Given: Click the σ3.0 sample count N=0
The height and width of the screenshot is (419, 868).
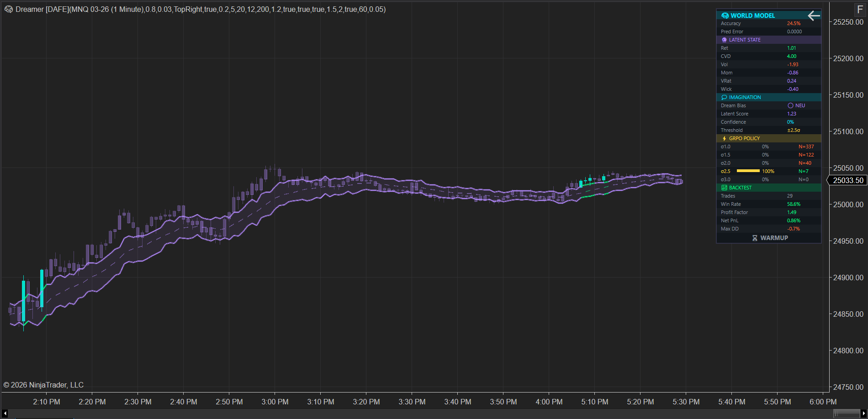Looking at the screenshot, I should click(804, 179).
